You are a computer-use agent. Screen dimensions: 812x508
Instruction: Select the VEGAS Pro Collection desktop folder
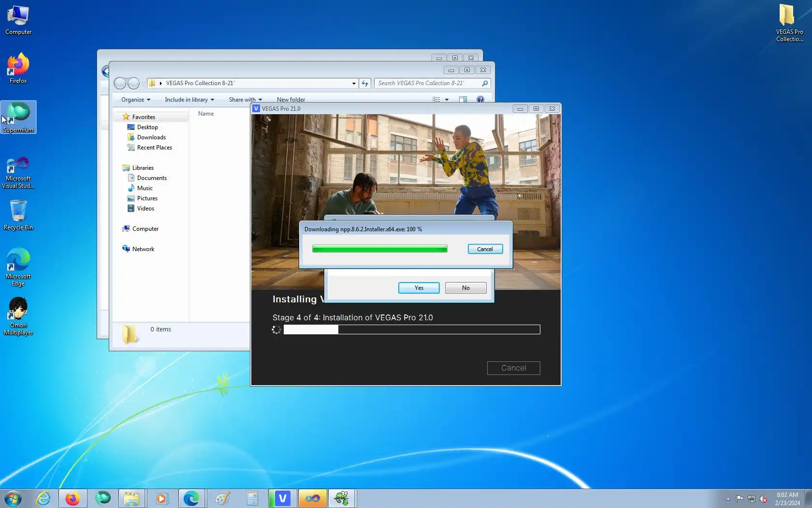coord(789,23)
